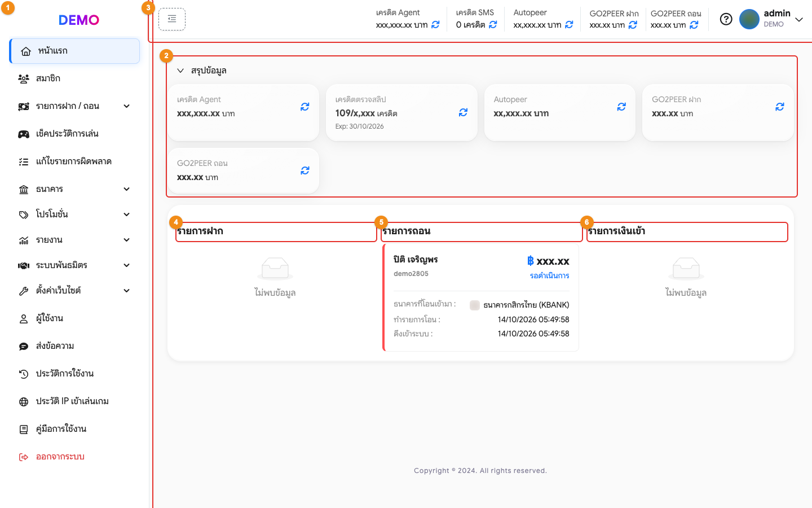
Task: Click the ประวัติการใช้งาน history icon
Action: click(24, 374)
